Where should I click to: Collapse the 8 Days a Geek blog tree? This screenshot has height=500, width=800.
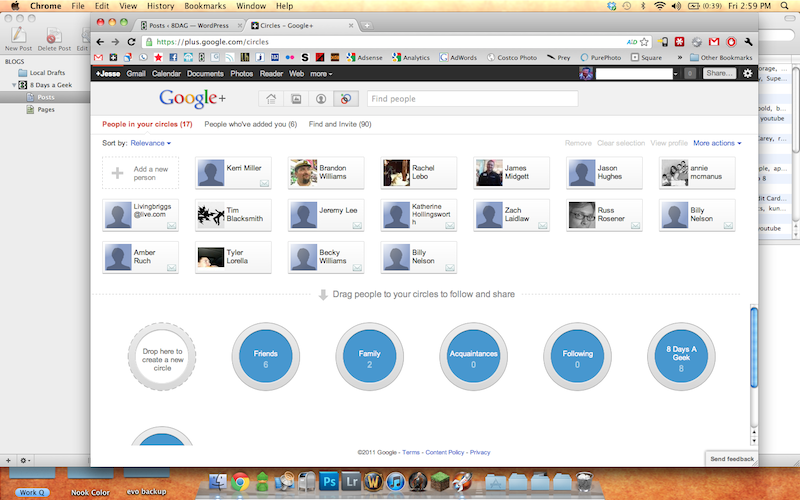pyautogui.click(x=14, y=85)
